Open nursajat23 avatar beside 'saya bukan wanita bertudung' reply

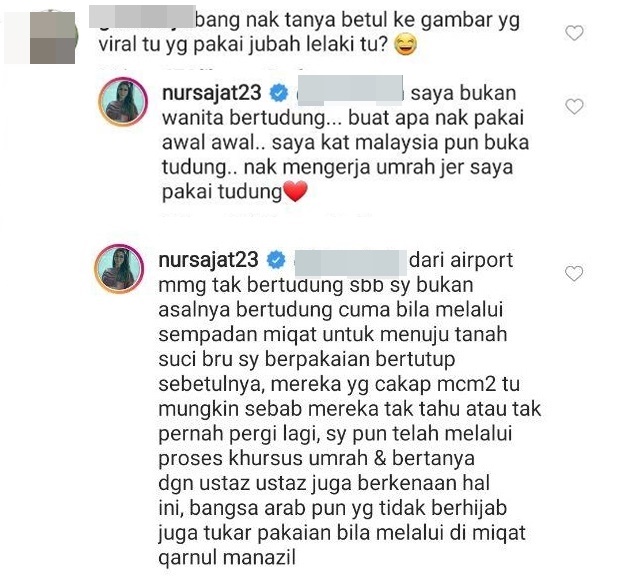click(x=123, y=102)
